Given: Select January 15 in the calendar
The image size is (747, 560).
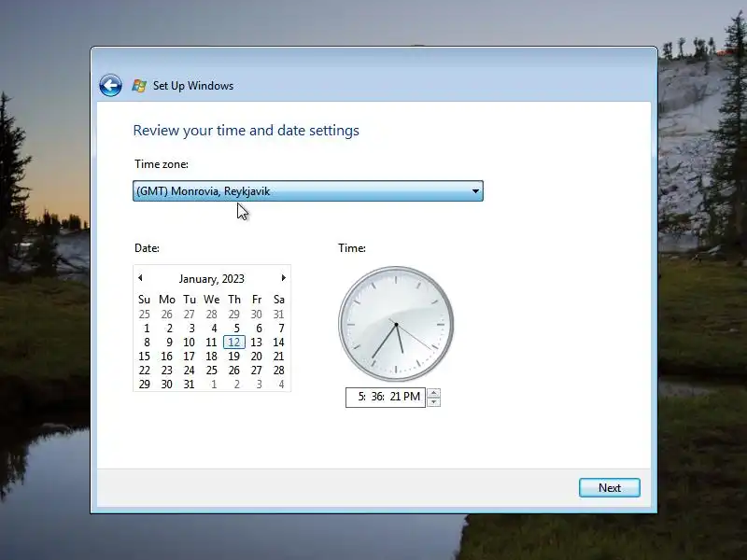Looking at the screenshot, I should click(145, 357).
